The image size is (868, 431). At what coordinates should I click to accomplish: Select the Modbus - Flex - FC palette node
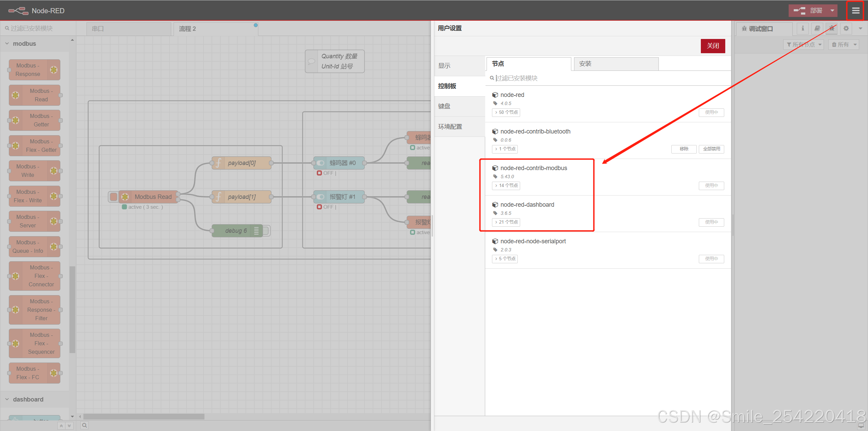35,373
